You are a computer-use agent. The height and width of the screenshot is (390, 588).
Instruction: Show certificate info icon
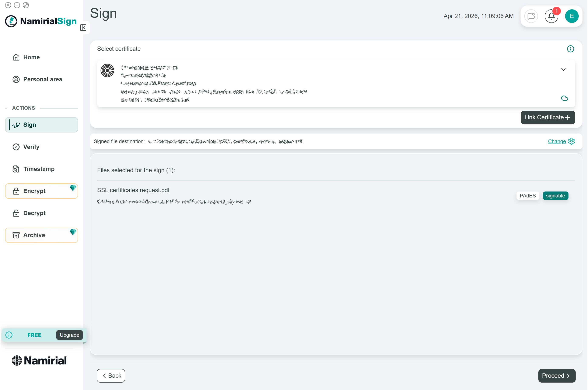[570, 49]
